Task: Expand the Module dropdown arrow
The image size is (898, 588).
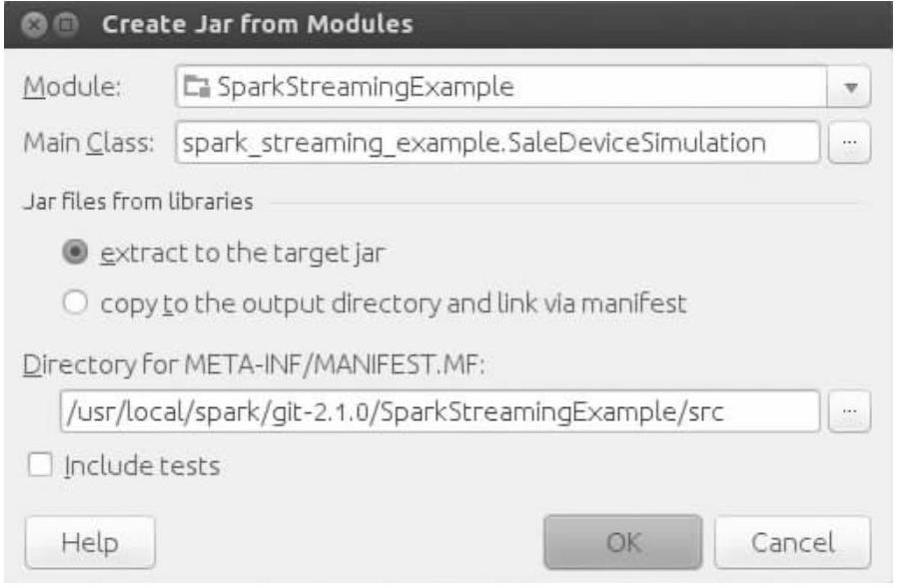Action: pyautogui.click(x=849, y=87)
